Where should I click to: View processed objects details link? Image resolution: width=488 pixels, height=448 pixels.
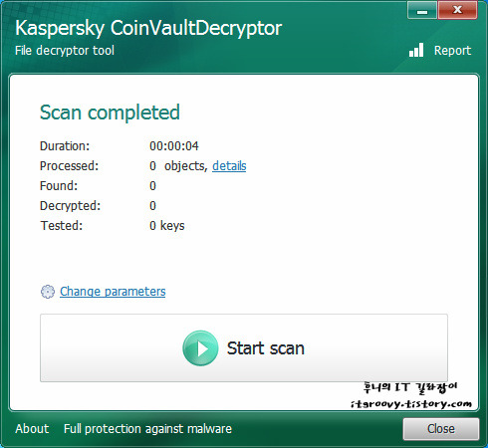tap(229, 165)
